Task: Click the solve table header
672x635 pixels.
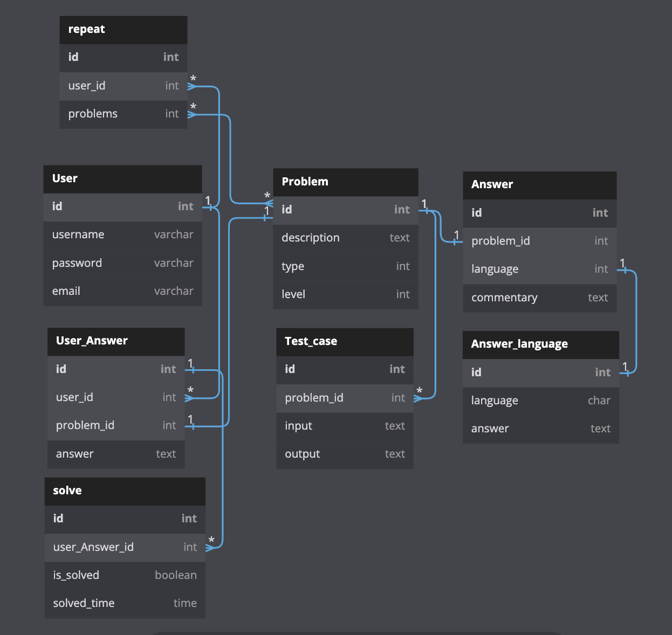Action: [x=125, y=491]
